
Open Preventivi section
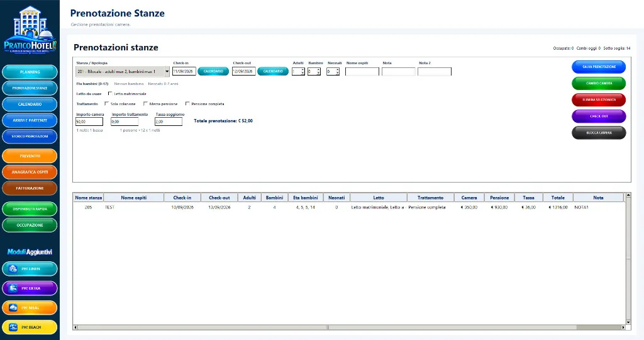(30, 156)
